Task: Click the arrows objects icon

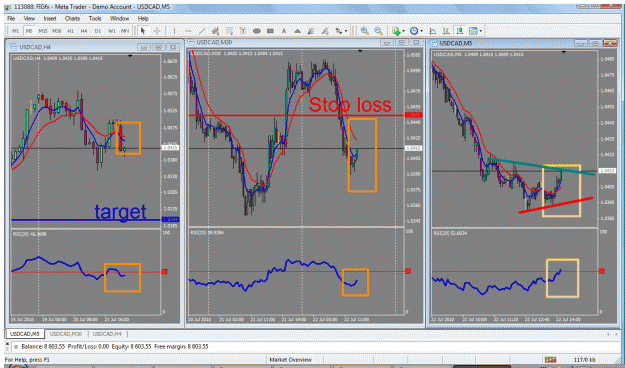Action: pyautogui.click(x=338, y=31)
